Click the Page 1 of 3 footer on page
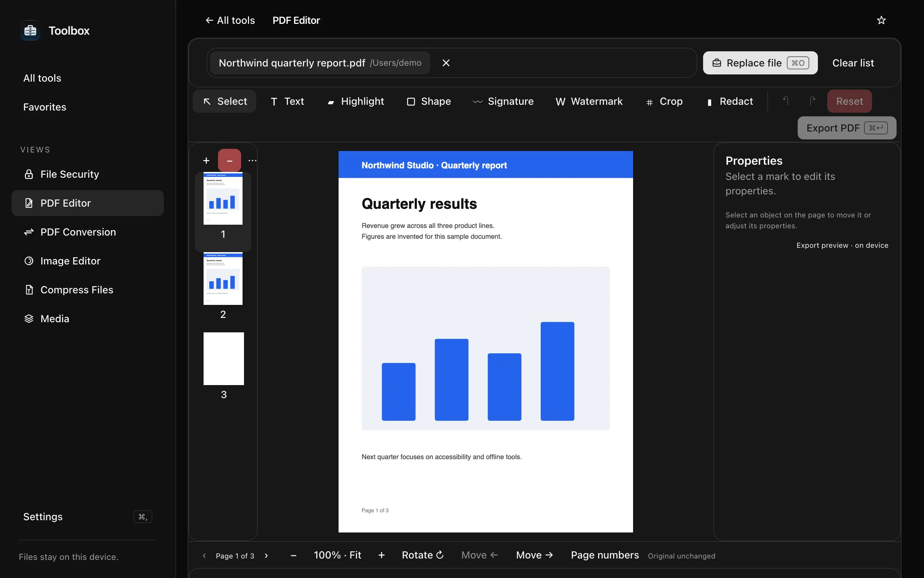This screenshot has width=924, height=578. [375, 510]
